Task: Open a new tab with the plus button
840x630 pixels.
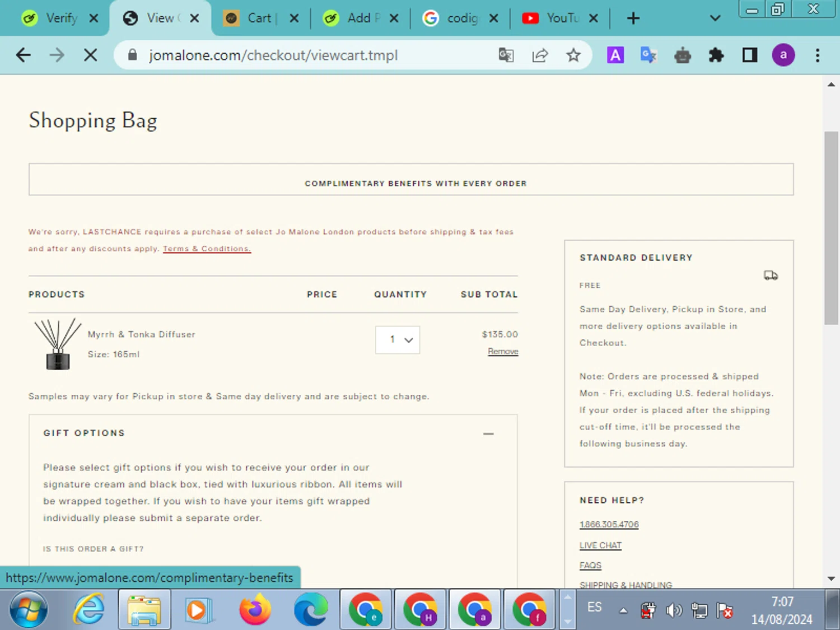Action: click(x=633, y=18)
